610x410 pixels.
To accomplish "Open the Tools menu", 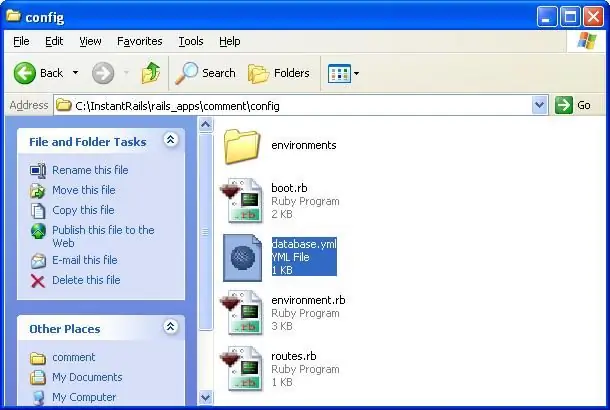I will (x=191, y=41).
